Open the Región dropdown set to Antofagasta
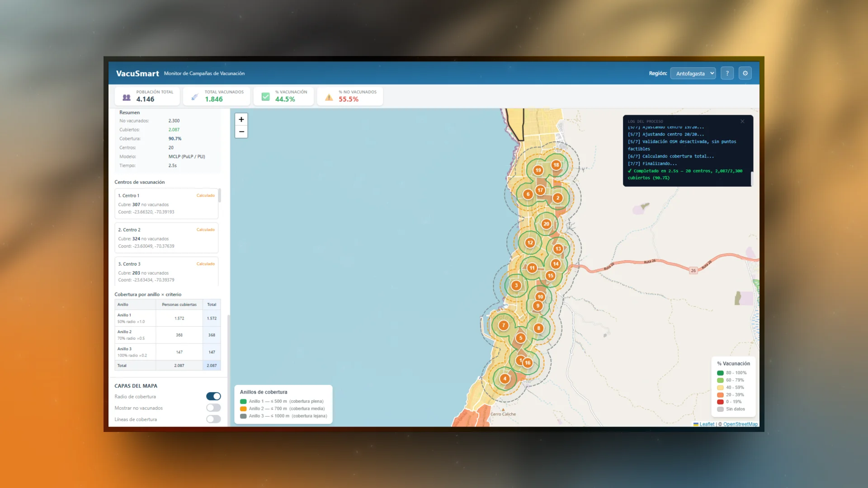 (x=693, y=73)
